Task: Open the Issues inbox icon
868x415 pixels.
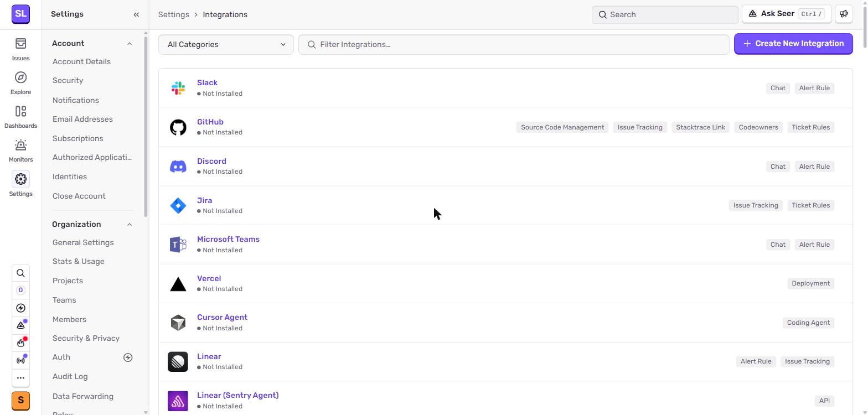Action: click(20, 43)
